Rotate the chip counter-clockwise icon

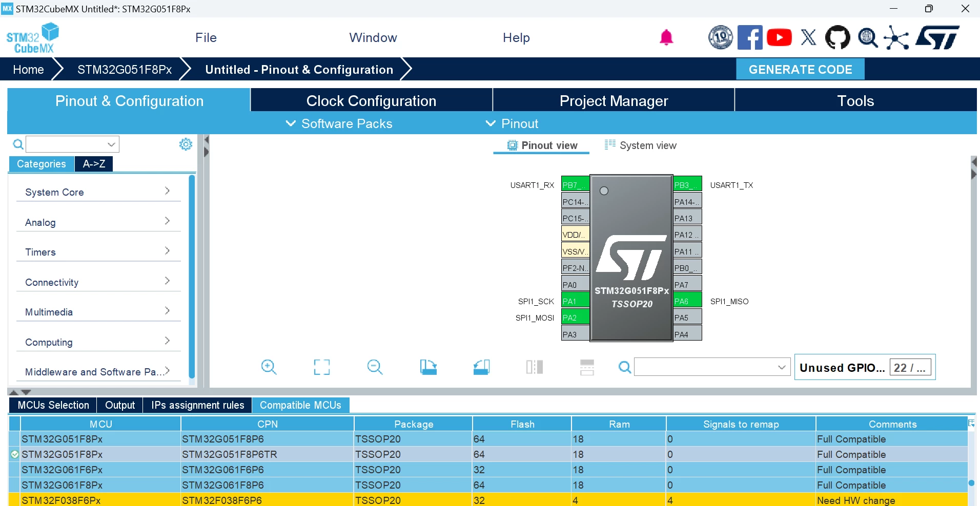point(481,367)
